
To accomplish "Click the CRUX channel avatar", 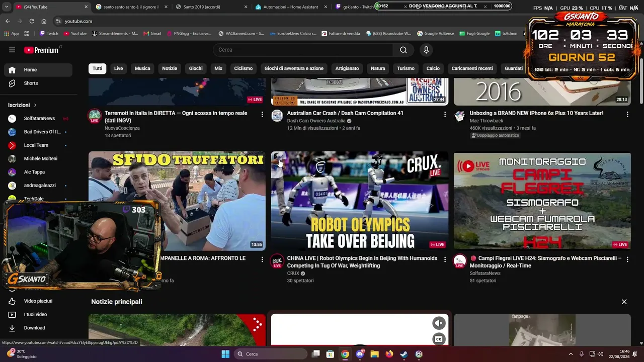I will (277, 261).
